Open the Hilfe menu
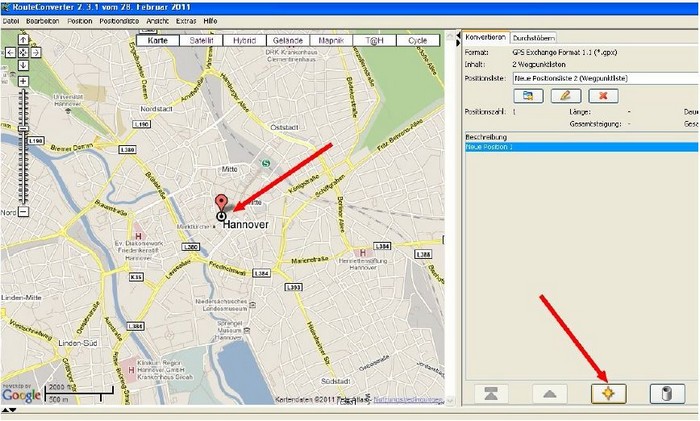 click(x=210, y=21)
